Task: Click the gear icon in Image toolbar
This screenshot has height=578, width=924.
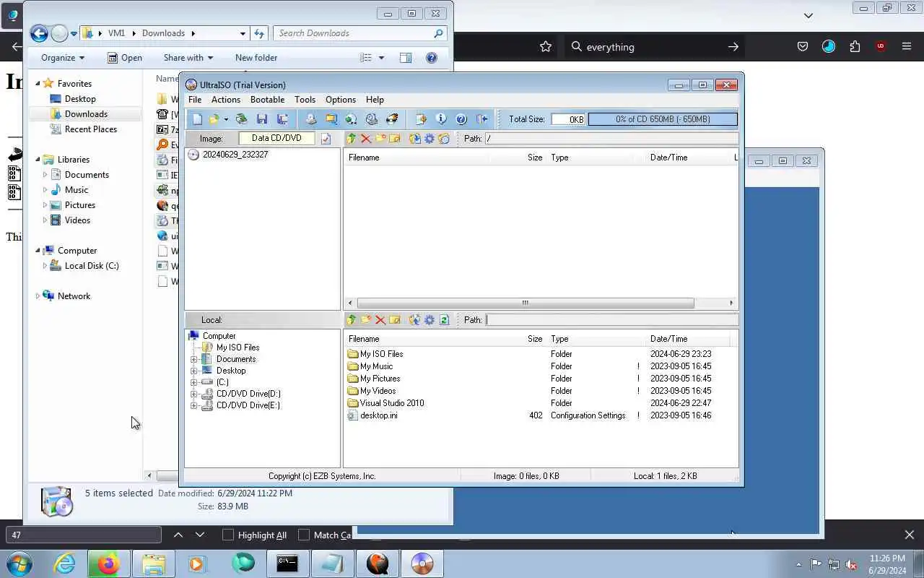Action: (430, 139)
